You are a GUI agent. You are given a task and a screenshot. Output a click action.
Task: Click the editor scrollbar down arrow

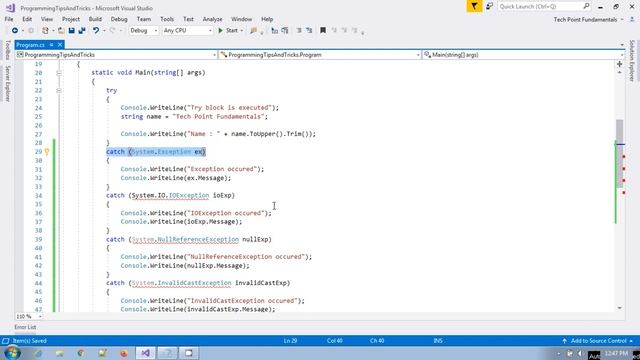click(620, 308)
